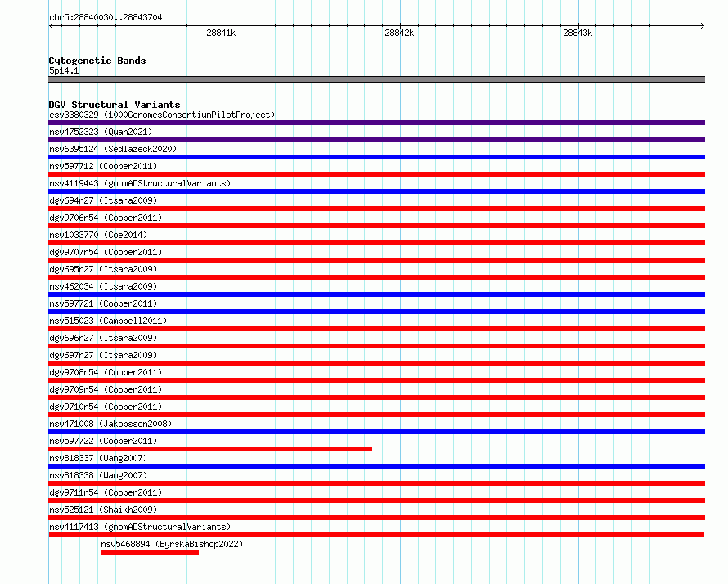728x584 pixels.
Task: Click the blue bar under nsv462034
Action: point(376,294)
